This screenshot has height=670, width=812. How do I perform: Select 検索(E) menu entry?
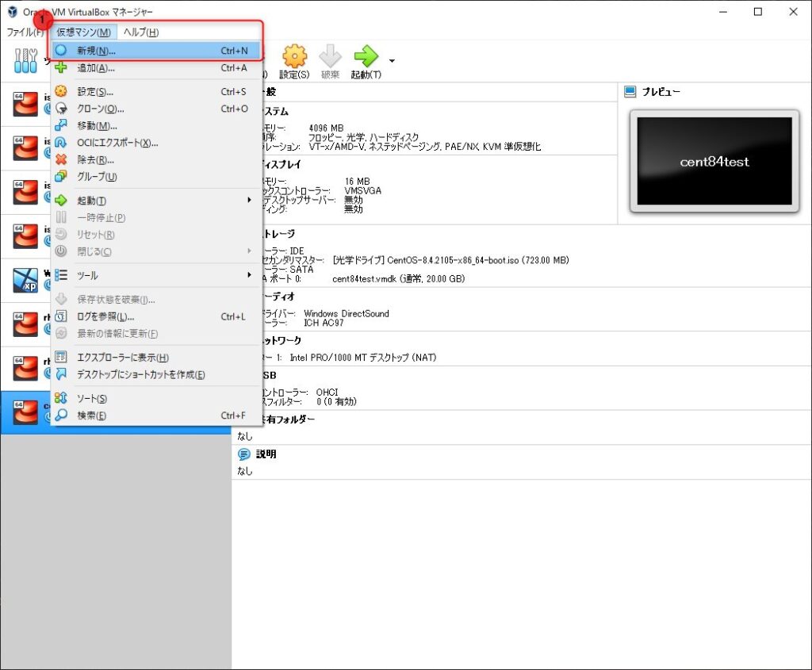coord(155,415)
